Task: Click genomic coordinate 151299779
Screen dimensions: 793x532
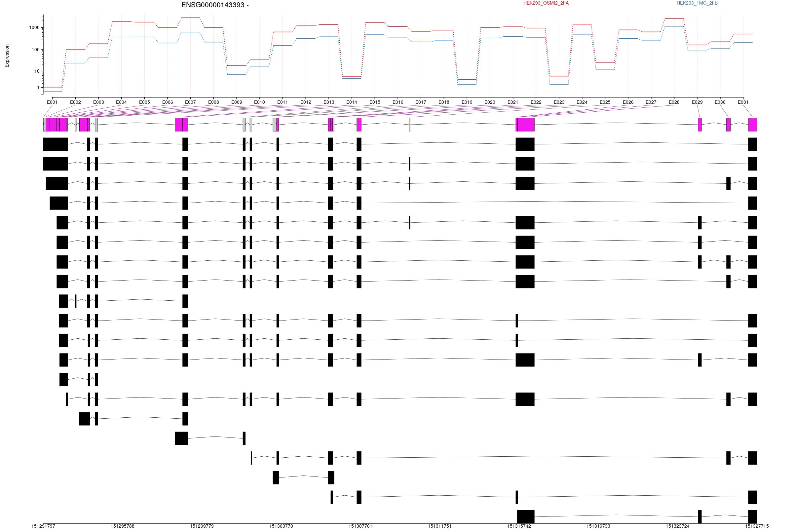Action: pos(202,526)
